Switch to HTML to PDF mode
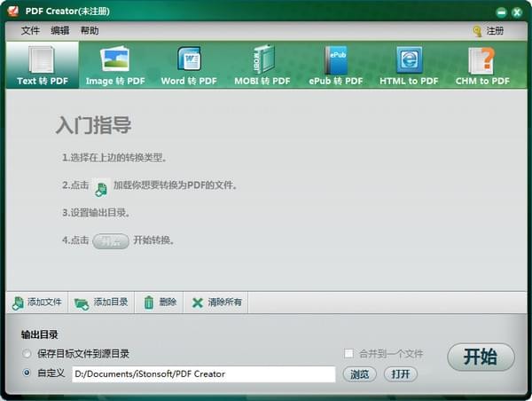Viewport: 532px width, 401px height. [x=409, y=65]
